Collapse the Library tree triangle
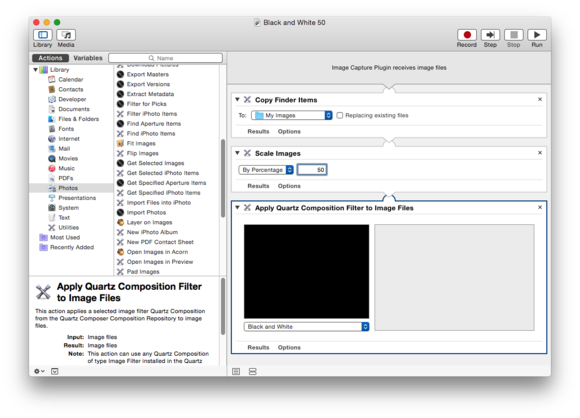The width and height of the screenshot is (580, 418). tap(36, 70)
